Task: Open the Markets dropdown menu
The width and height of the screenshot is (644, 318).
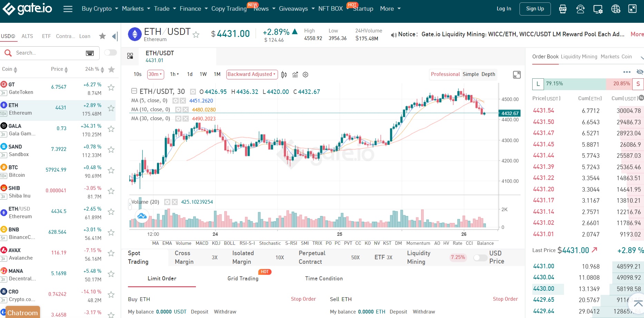Action: [x=136, y=9]
